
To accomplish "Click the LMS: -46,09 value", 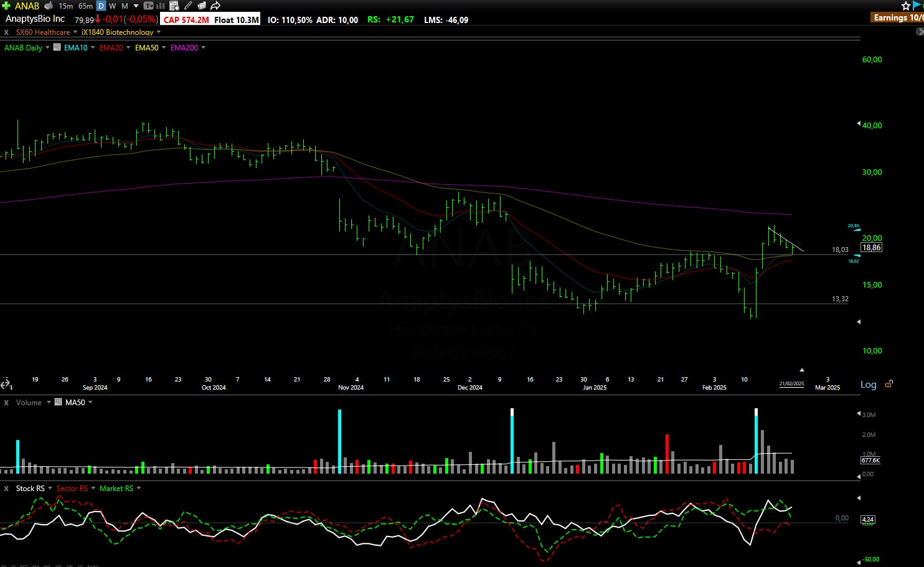I will [x=446, y=20].
